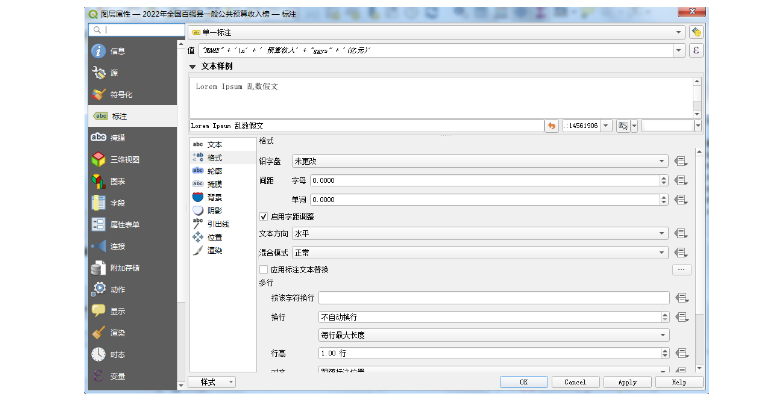The image size is (773, 413).
Task: Open the sidebar 渲染 entry with brush icon
Action: pos(132,333)
